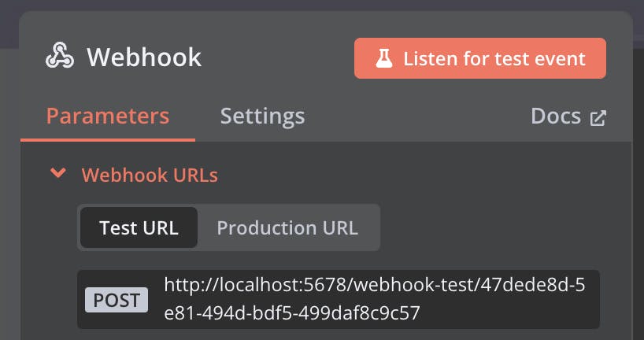Viewport: 644px width, 340px height.
Task: Click the "Listen for test event" label text
Action: tap(494, 59)
